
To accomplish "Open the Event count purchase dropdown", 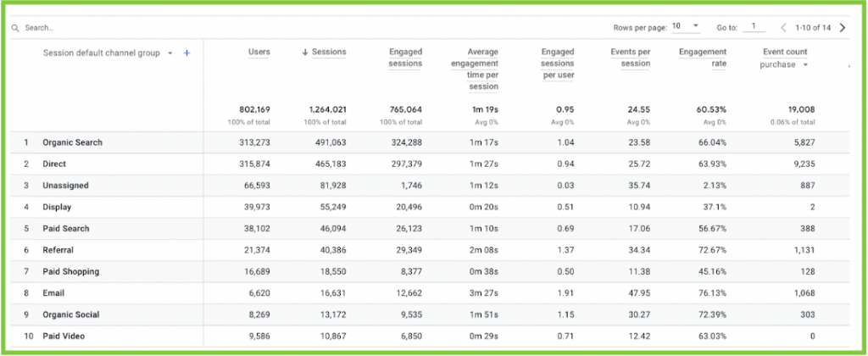I will coord(804,64).
